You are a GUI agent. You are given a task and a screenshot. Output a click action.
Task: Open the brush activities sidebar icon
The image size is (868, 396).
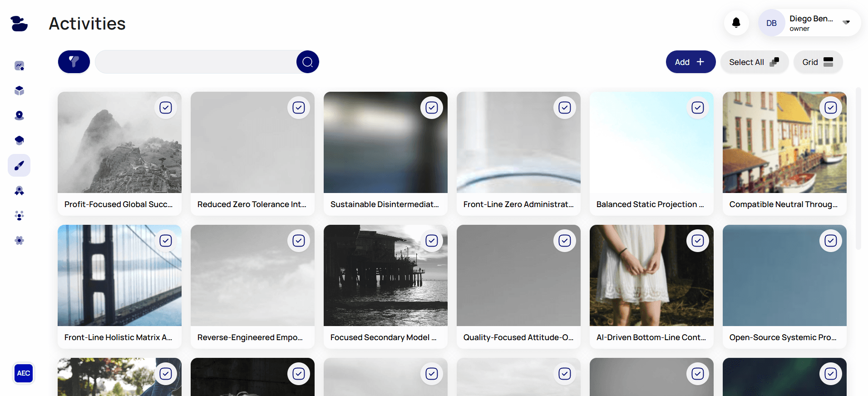pyautogui.click(x=19, y=165)
